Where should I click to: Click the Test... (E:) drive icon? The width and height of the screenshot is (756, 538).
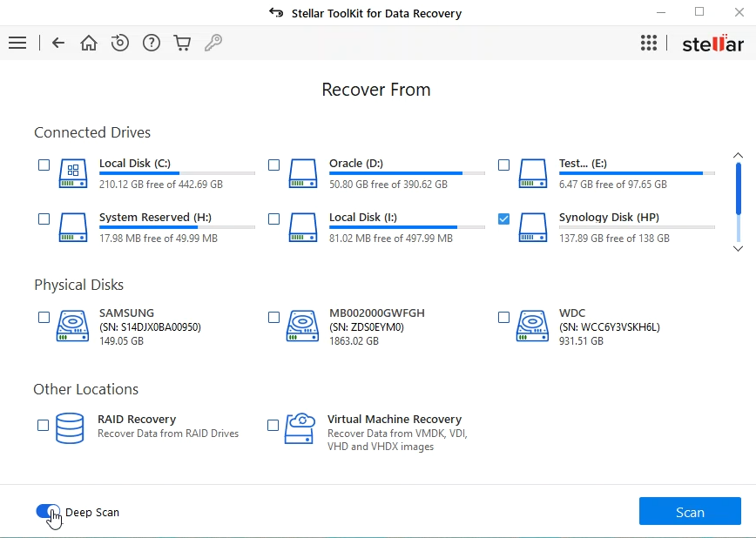point(533,173)
